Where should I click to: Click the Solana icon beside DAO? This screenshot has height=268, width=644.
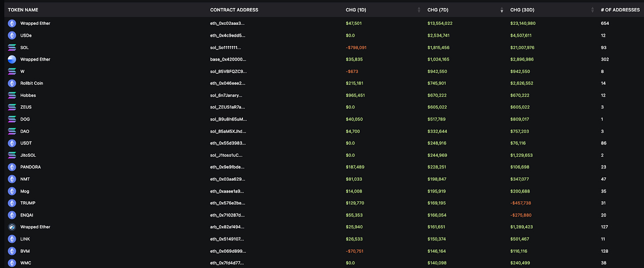tap(12, 131)
